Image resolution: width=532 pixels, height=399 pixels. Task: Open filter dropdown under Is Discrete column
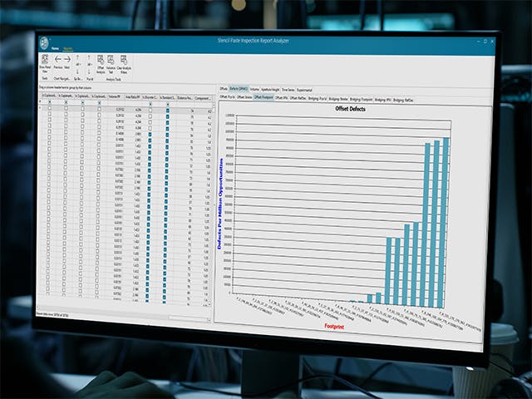[x=150, y=103]
